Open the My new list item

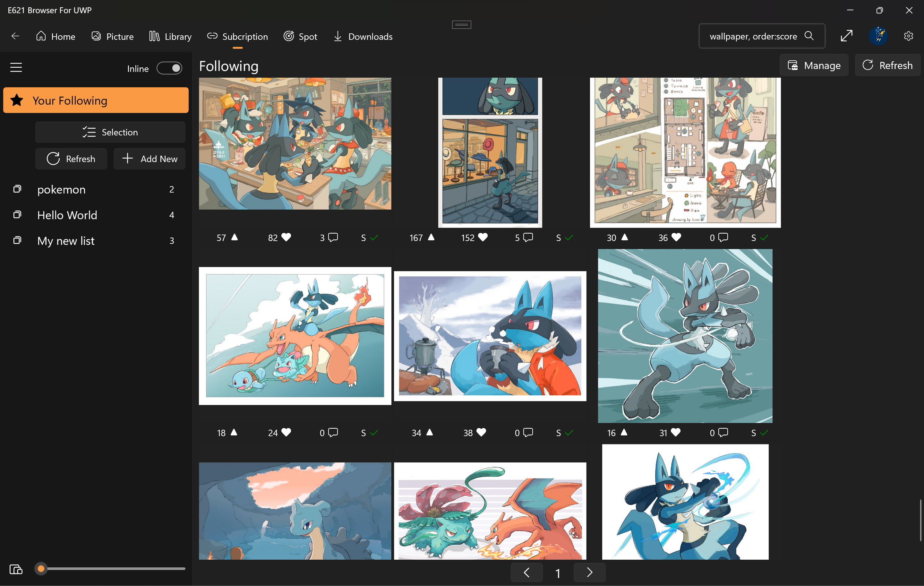[x=66, y=241]
